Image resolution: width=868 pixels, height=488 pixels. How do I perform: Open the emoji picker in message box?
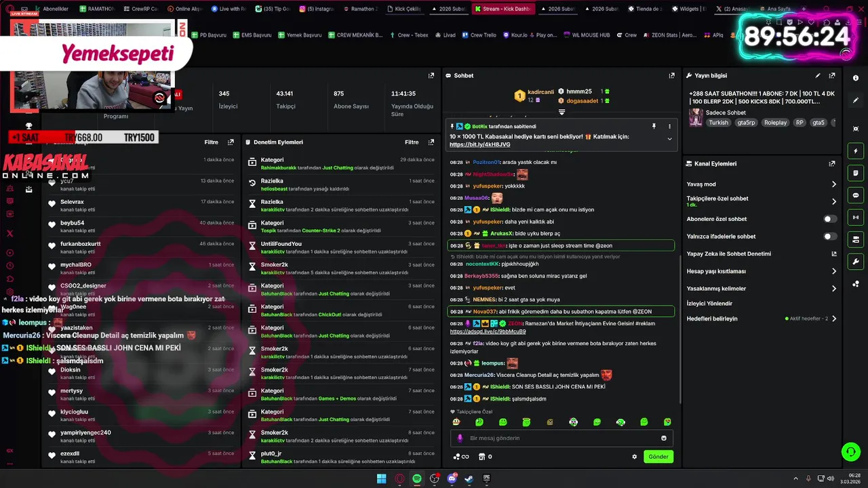(x=664, y=439)
